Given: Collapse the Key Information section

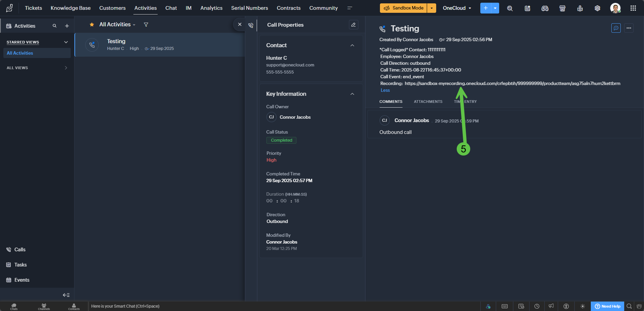Looking at the screenshot, I should coord(352,94).
